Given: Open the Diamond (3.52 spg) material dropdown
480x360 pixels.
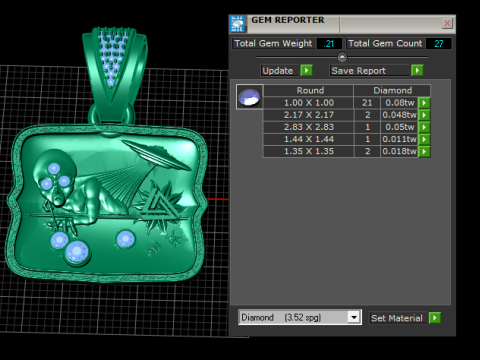Looking at the screenshot, I should (x=354, y=317).
